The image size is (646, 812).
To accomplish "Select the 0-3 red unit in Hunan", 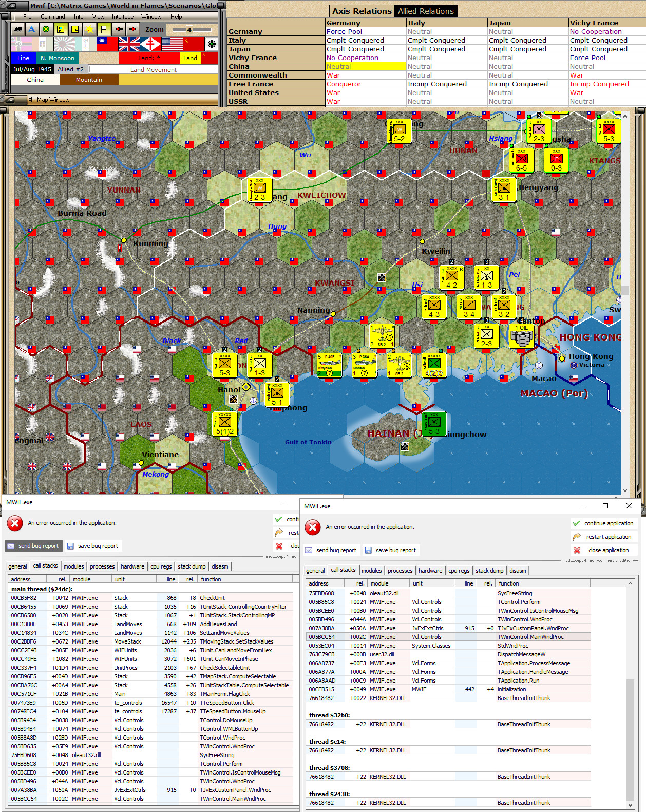I will [557, 160].
